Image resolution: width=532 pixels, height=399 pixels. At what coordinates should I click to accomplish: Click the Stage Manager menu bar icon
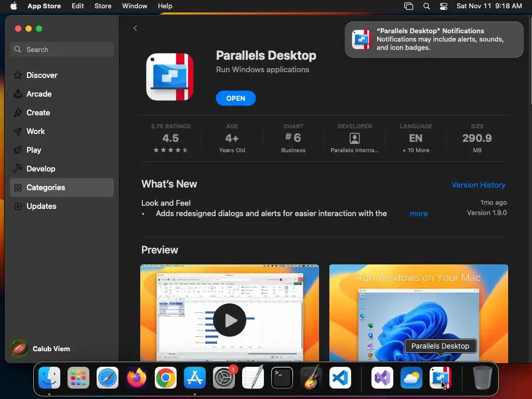click(408, 6)
